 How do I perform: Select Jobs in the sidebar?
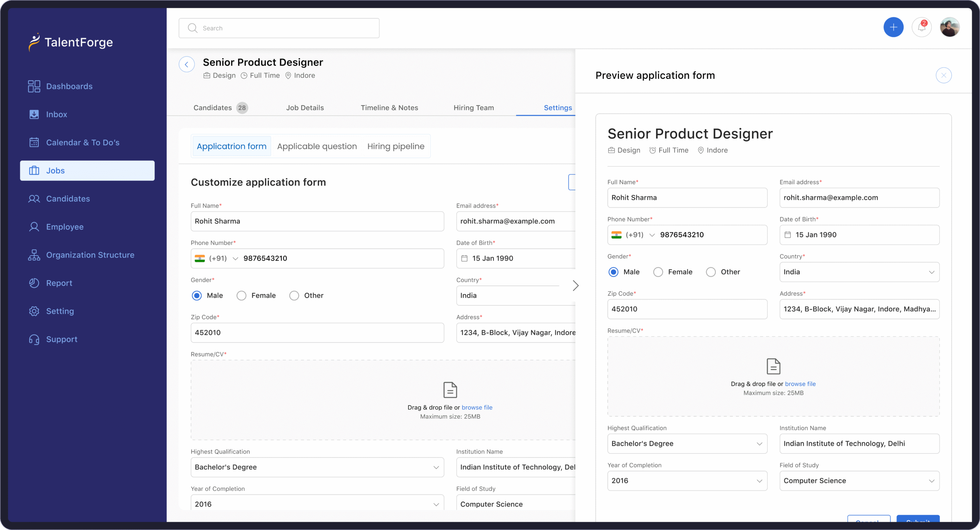[87, 171]
